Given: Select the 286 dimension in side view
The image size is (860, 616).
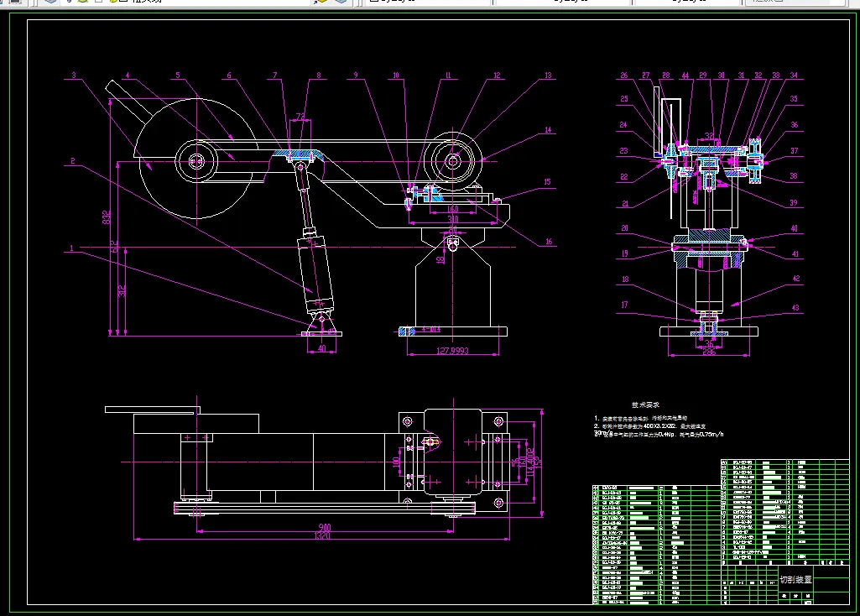Looking at the screenshot, I should 709,352.
